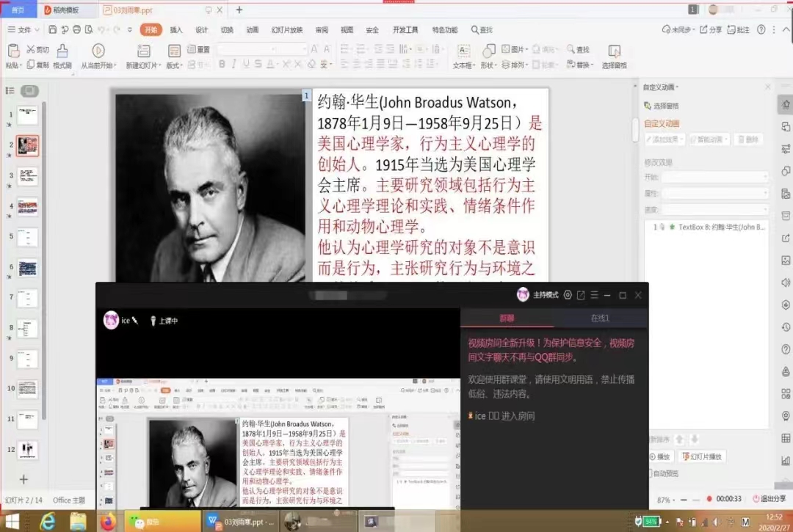The height and width of the screenshot is (532, 793).
Task: Click Exit Sharing (退出分享) button
Action: [x=770, y=499]
